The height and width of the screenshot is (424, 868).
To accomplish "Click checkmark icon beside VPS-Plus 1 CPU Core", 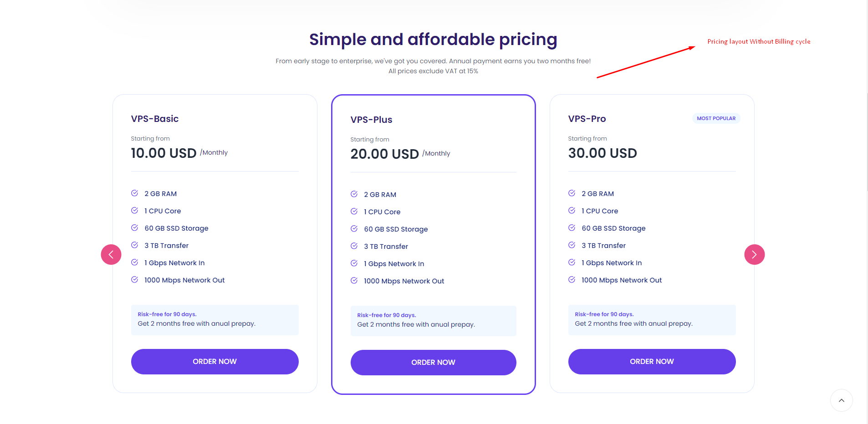I will tap(354, 212).
